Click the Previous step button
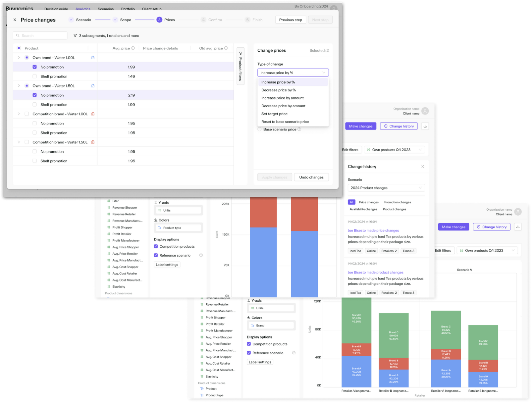 click(x=291, y=20)
